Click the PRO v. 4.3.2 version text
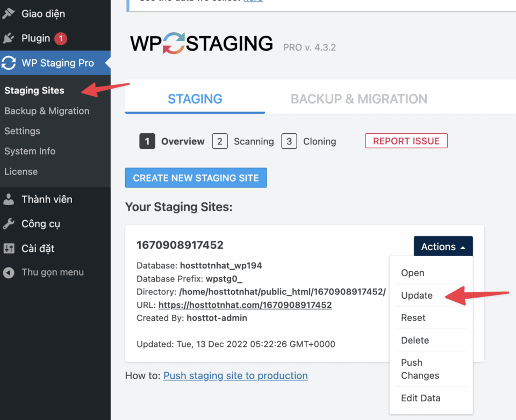Image resolution: width=516 pixels, height=420 pixels. pos(310,48)
